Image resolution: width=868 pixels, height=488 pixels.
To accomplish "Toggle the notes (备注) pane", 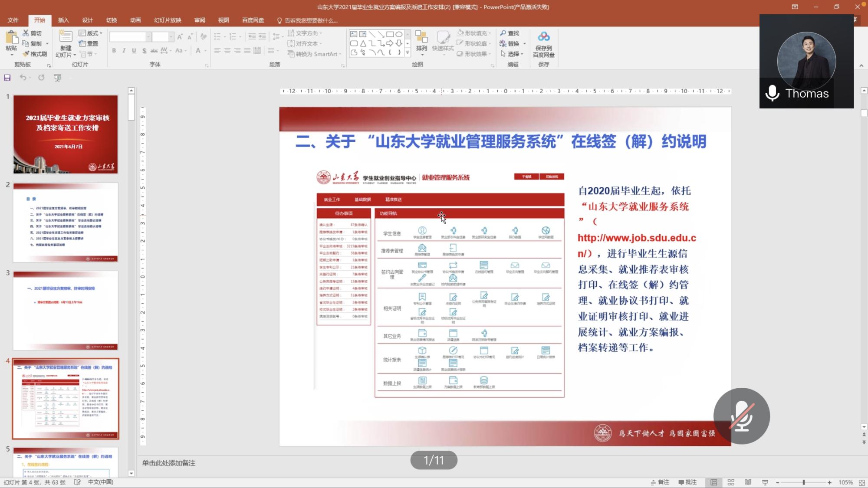I will (x=660, y=482).
